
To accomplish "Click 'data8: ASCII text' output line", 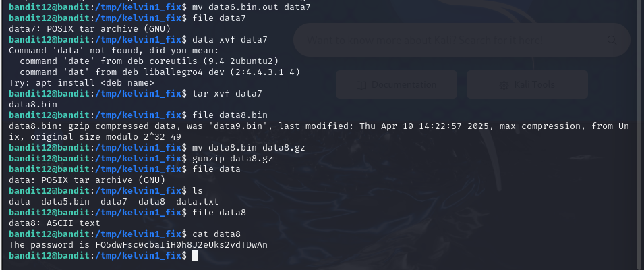I will 55,223.
